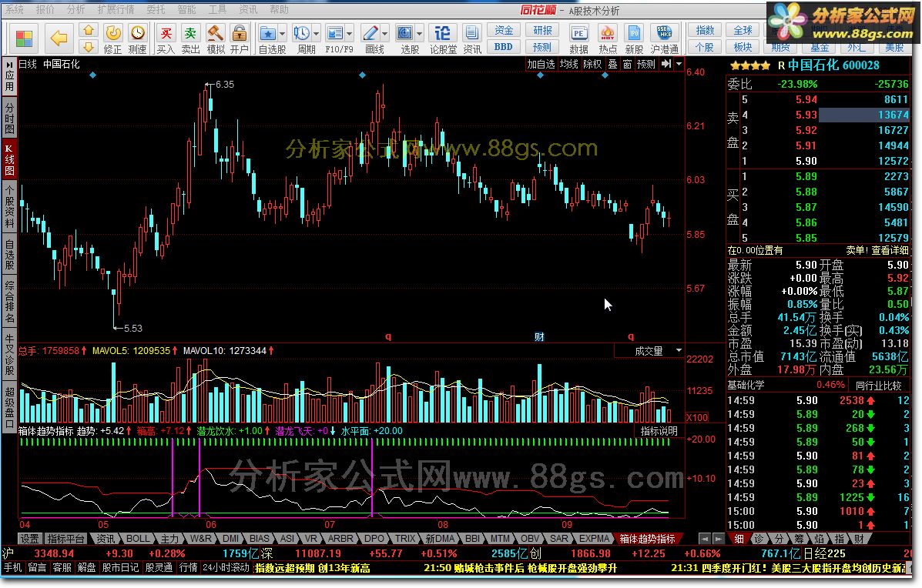Screen dimensions: 922x588
Task: Switch to 筹 tab in right panel
Action: point(799,539)
